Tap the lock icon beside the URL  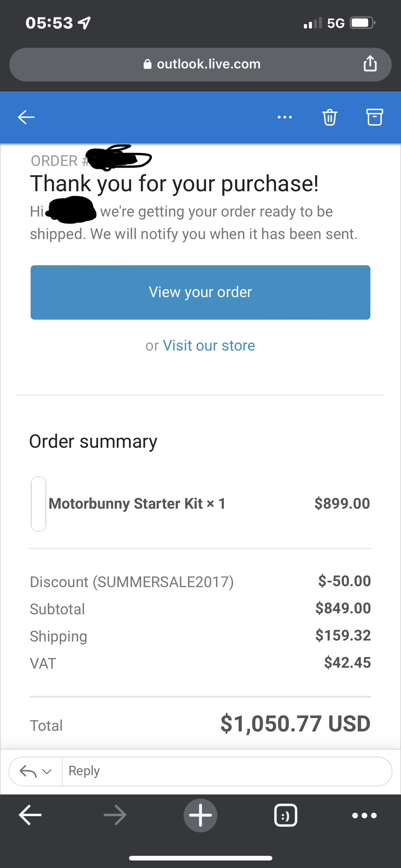tap(147, 64)
